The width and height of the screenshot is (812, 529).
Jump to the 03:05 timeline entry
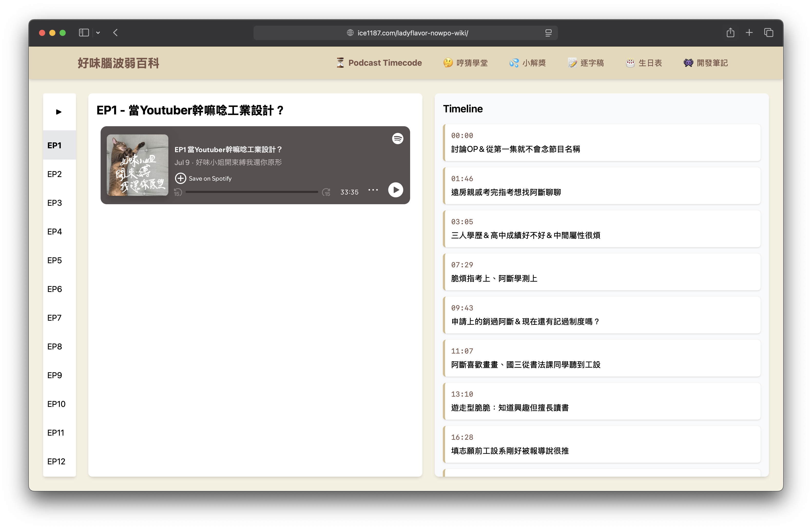[602, 229]
